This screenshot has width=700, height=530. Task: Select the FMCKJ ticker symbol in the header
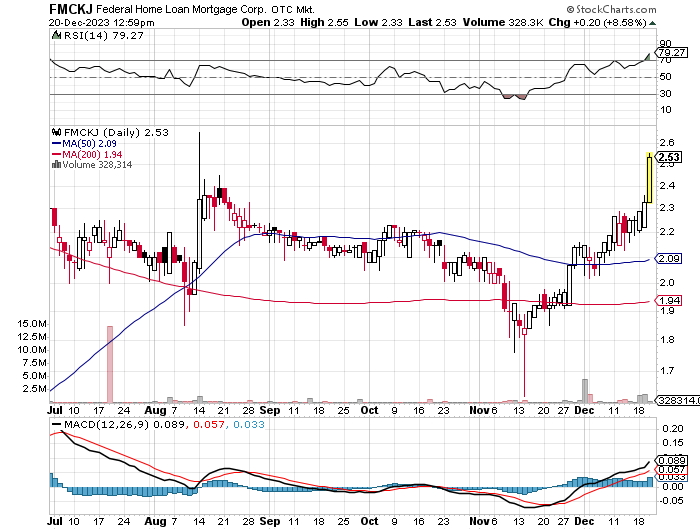point(71,9)
